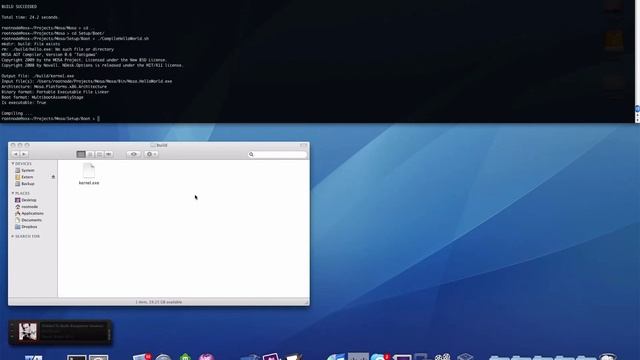Click the 'Is executable: True' terminal line
The width and height of the screenshot is (640, 360).
click(x=24, y=103)
